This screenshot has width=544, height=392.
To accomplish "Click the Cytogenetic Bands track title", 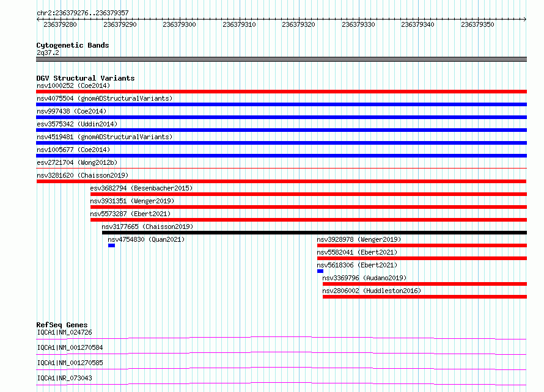I will click(x=73, y=45).
